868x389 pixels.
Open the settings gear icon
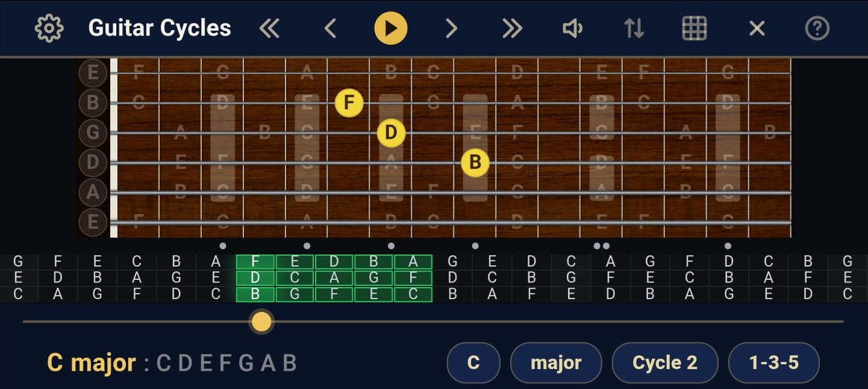click(x=49, y=28)
